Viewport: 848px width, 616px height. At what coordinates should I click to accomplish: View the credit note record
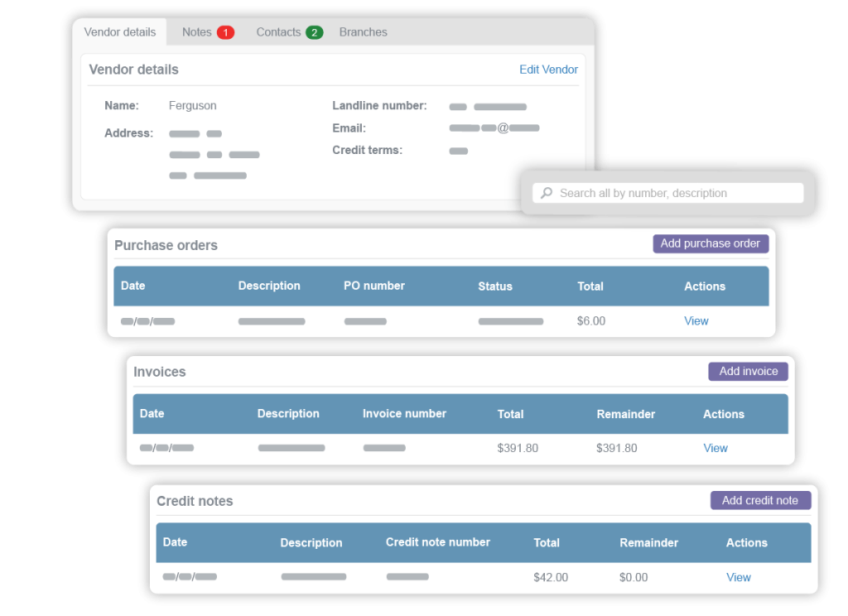(x=738, y=577)
